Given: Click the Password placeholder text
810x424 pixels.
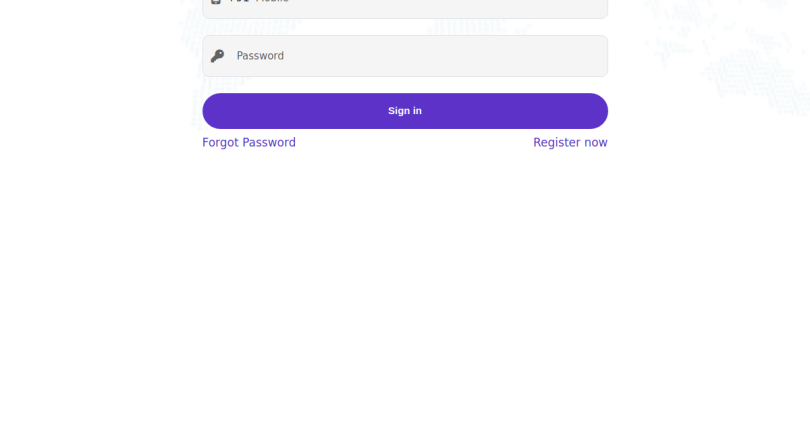Looking at the screenshot, I should (x=260, y=56).
